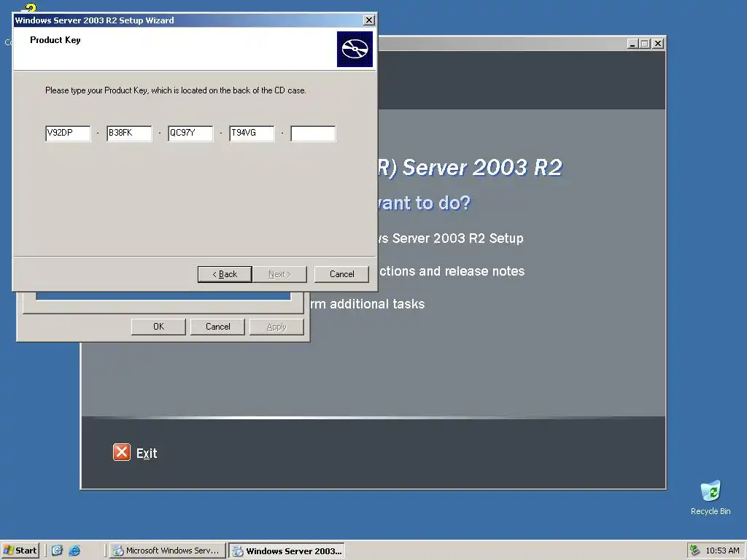This screenshot has height=560, width=747.
Task: Open the instructions and release notes link
Action: (x=452, y=271)
